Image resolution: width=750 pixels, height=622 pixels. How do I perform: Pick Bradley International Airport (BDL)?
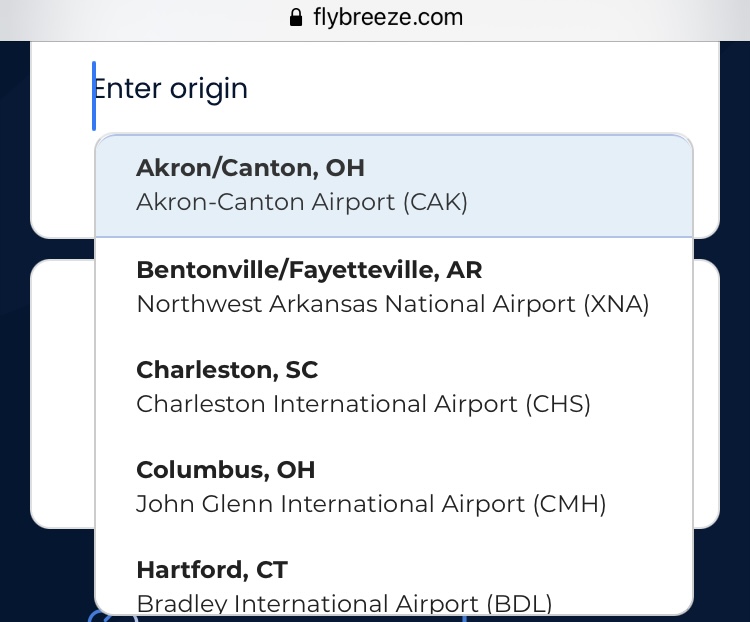tap(344, 603)
